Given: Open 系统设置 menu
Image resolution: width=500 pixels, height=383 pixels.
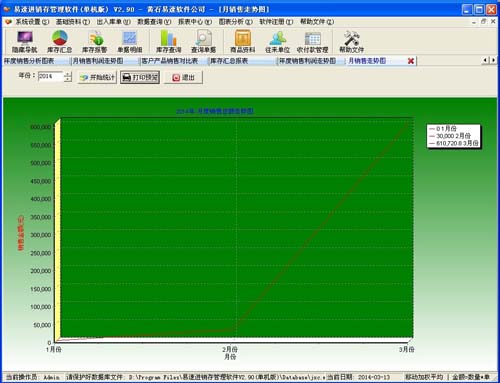Looking at the screenshot, I should click(x=28, y=22).
